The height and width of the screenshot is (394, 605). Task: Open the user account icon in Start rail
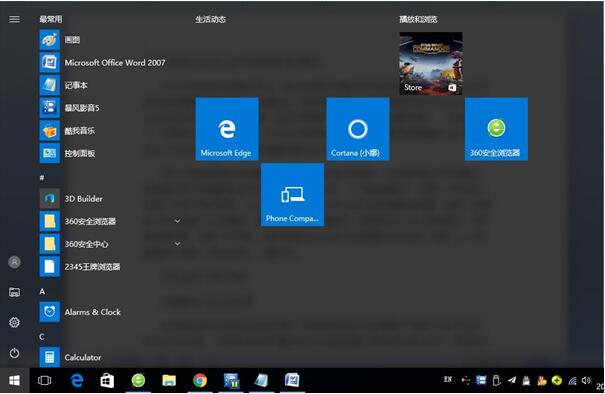point(14,262)
